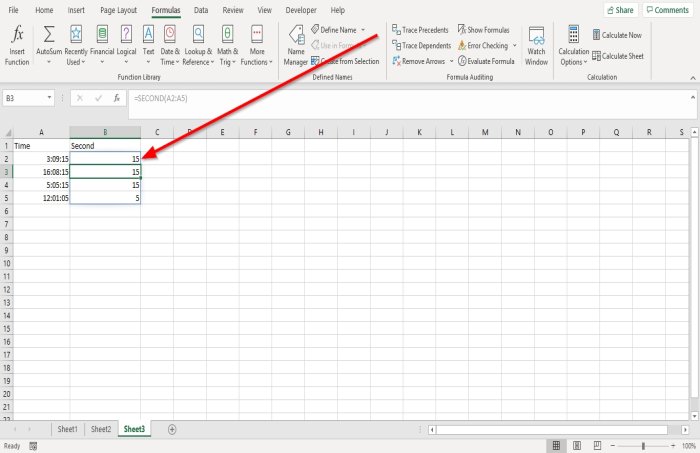Switch to Sheet1
700x453 pixels.
coord(67,429)
